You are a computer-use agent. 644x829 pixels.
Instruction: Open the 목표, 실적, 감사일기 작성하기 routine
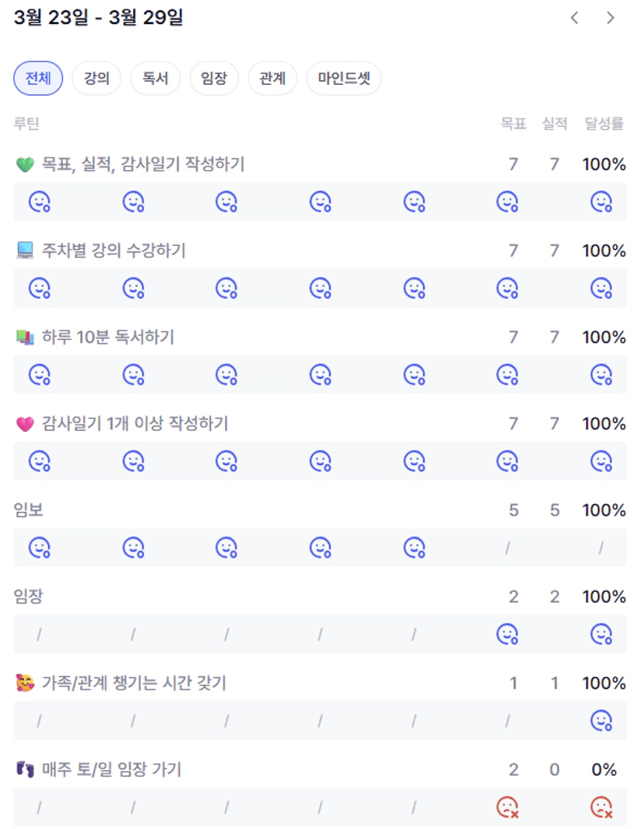[143, 164]
